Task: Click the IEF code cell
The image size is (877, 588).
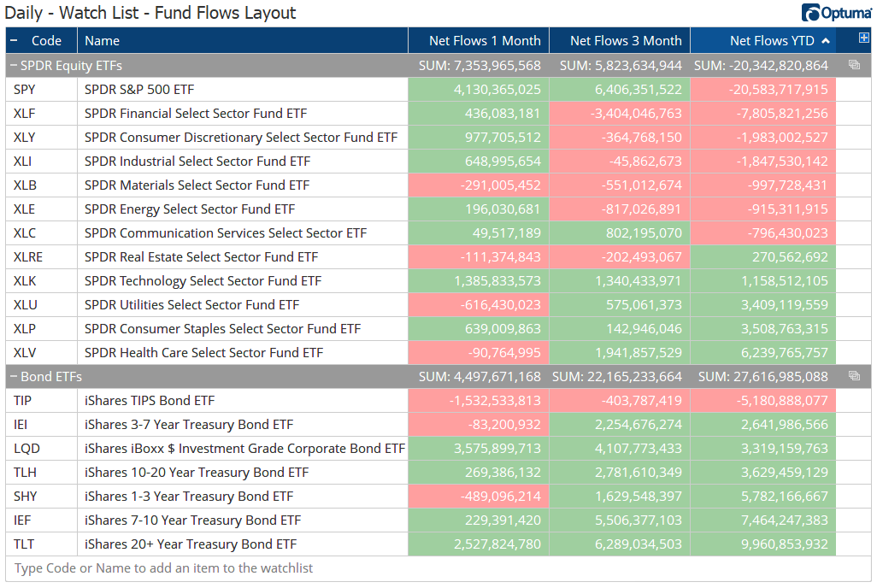Action: point(41,520)
